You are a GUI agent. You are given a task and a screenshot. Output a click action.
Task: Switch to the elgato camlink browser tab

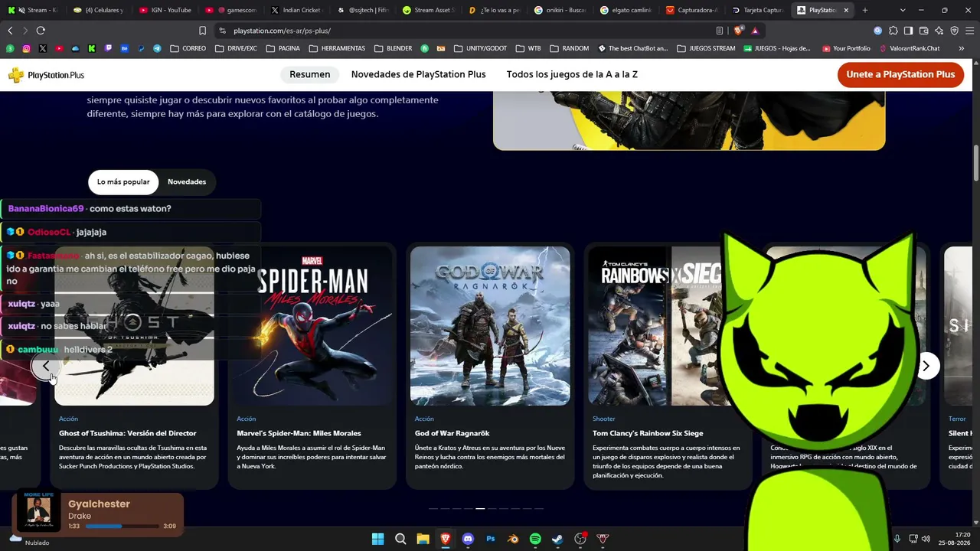[626, 10]
